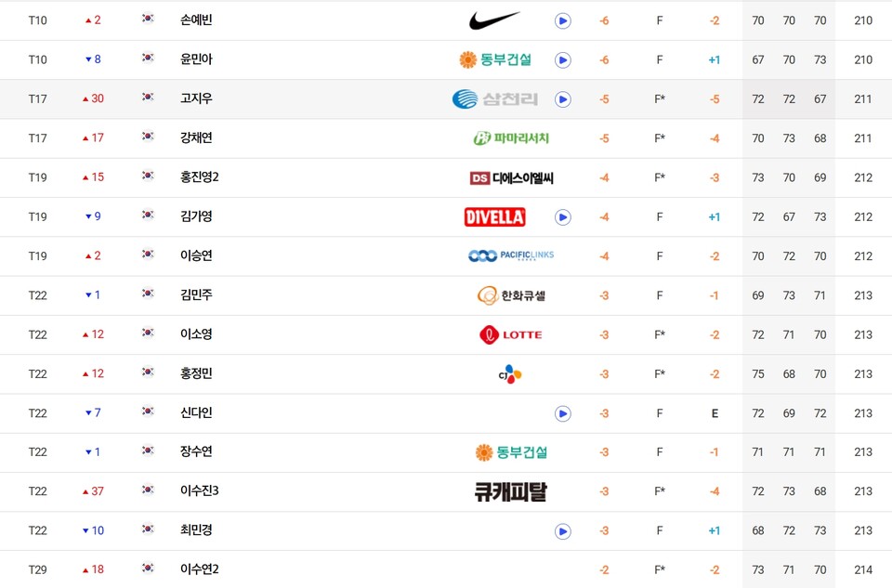Open 김가영 video play button
The width and height of the screenshot is (892, 588).
pyautogui.click(x=562, y=217)
